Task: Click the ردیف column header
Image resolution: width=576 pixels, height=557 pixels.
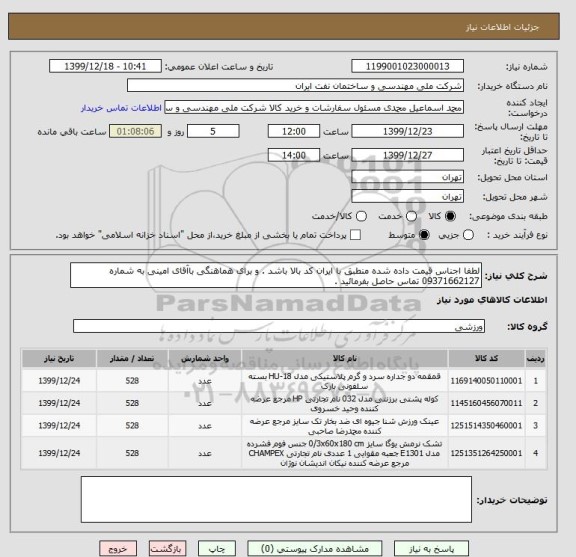Action: tap(536, 359)
